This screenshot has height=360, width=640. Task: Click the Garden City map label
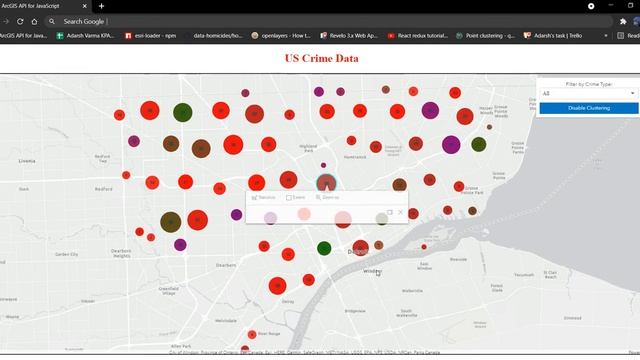click(67, 254)
